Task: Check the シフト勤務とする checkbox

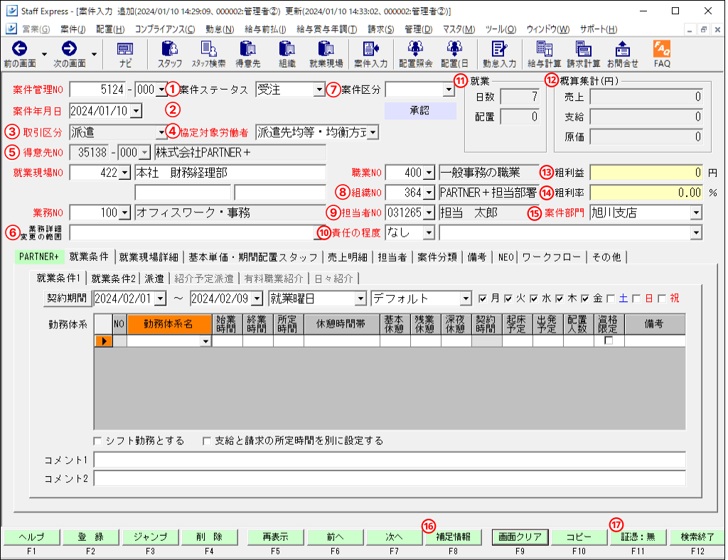Action: 97,441
